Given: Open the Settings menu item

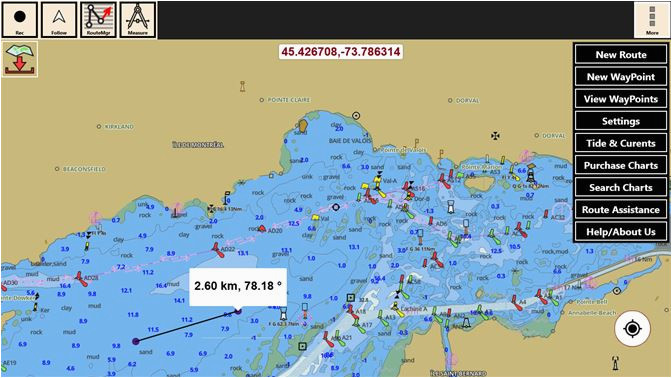Looking at the screenshot, I should click(621, 121).
